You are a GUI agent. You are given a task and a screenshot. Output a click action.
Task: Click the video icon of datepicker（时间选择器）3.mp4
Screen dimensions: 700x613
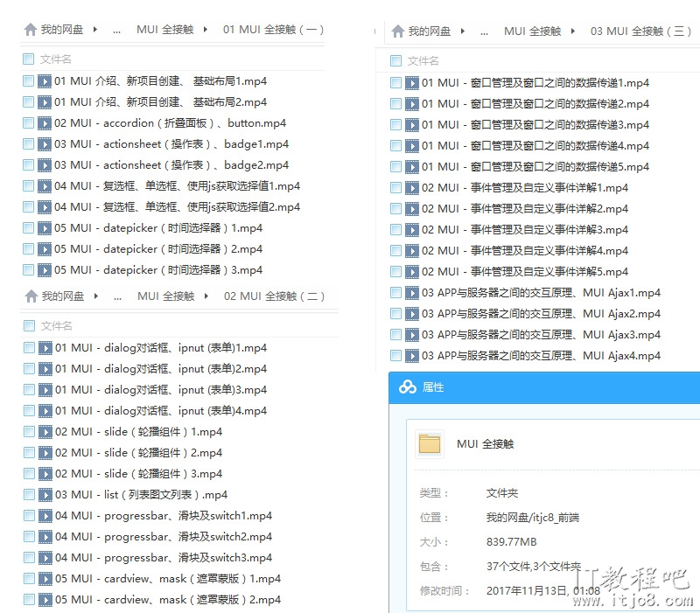tap(45, 270)
